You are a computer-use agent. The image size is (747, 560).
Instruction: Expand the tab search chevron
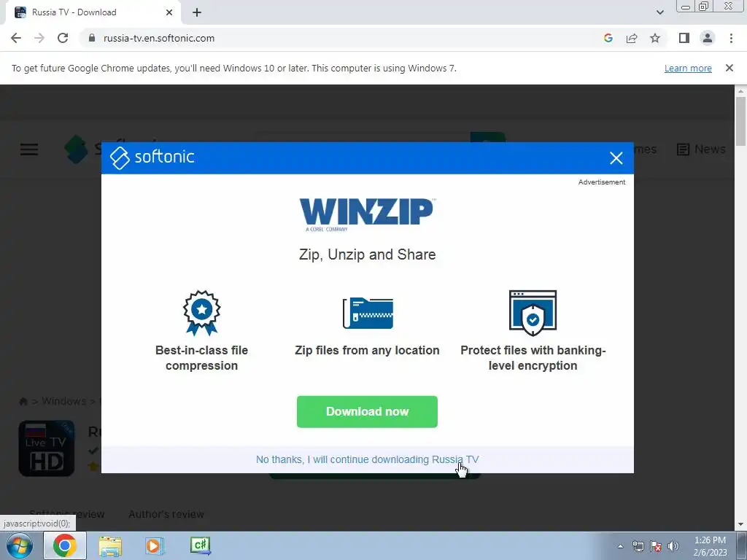tap(659, 12)
